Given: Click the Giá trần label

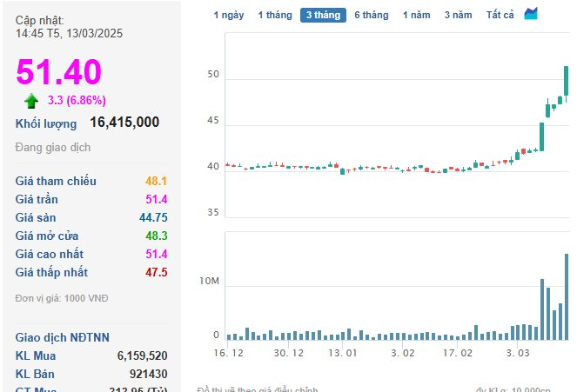Looking at the screenshot, I should pyautogui.click(x=37, y=200).
